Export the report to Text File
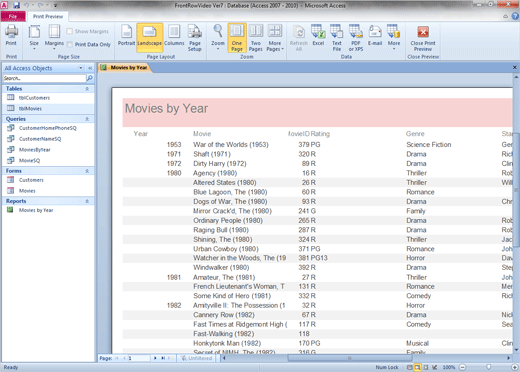 [337, 38]
